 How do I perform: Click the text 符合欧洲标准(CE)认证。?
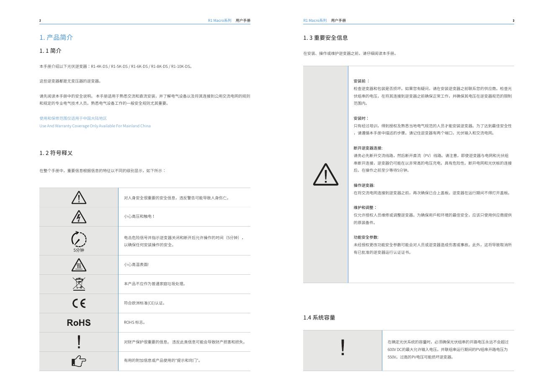[x=144, y=303]
